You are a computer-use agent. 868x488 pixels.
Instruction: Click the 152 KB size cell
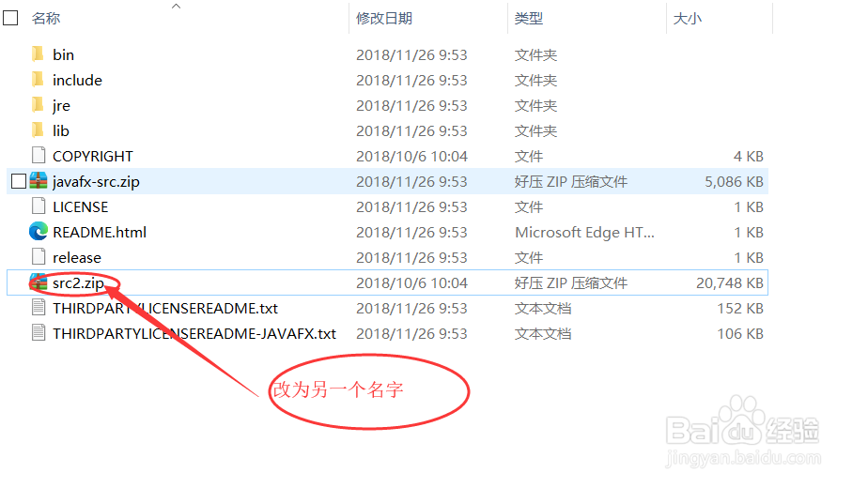pos(740,308)
